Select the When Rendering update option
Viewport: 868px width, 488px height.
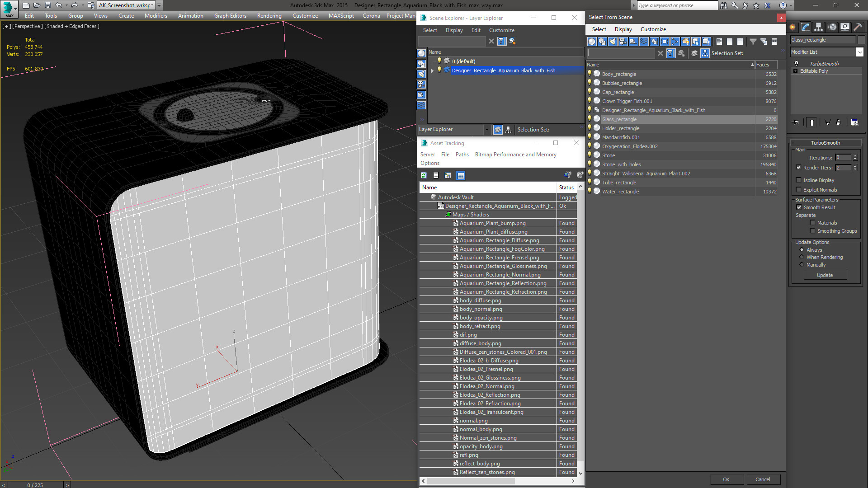pos(802,257)
